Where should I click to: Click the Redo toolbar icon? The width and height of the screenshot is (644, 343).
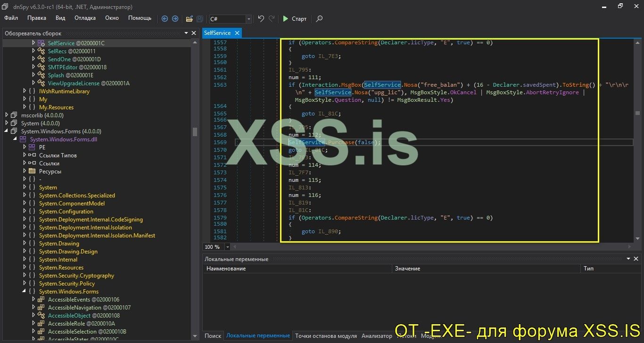click(272, 19)
